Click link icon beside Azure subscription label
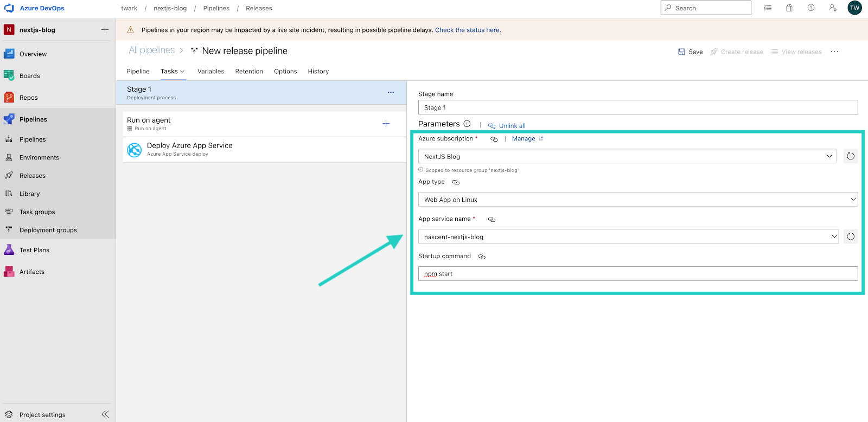The height and width of the screenshot is (422, 868). pyautogui.click(x=494, y=139)
